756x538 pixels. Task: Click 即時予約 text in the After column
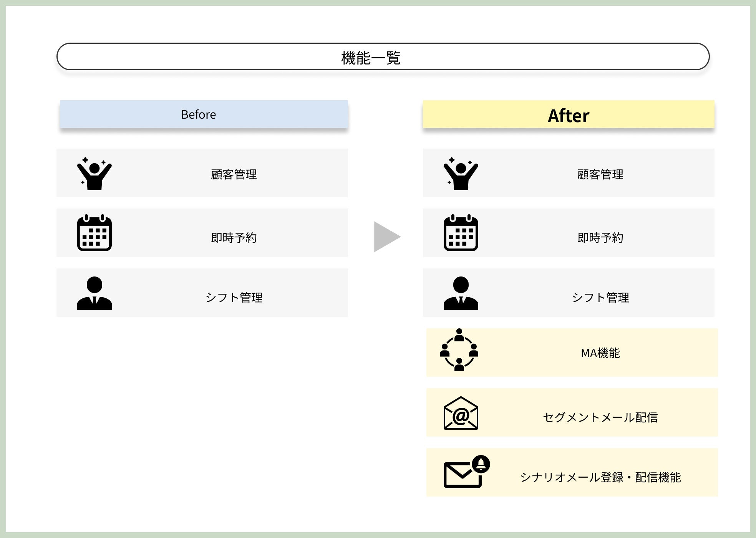point(600,238)
